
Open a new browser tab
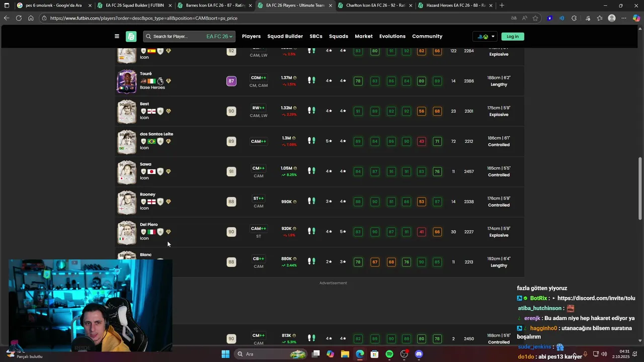click(502, 6)
